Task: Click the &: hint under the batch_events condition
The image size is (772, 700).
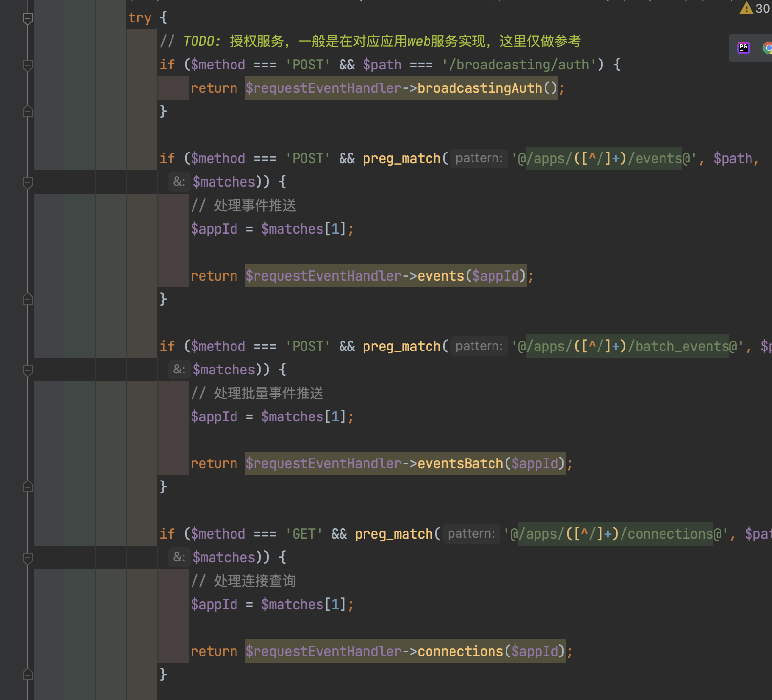Action: click(x=179, y=370)
